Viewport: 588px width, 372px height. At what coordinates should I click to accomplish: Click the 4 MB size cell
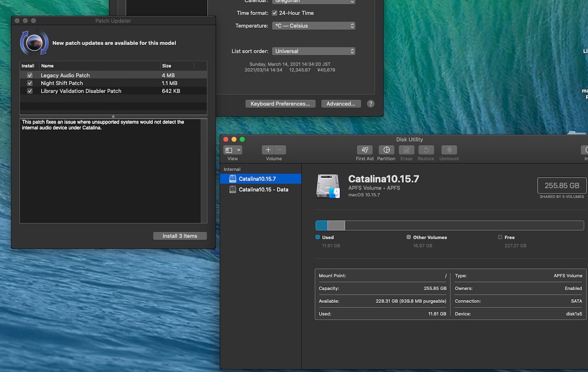(168, 75)
